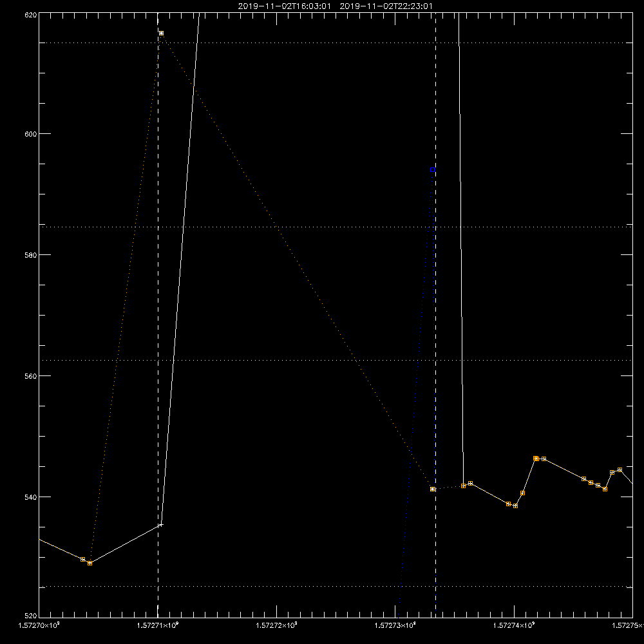Click the orange marker near 543 beginning the descending run
This screenshot has height=644, width=644.
pos(583,479)
